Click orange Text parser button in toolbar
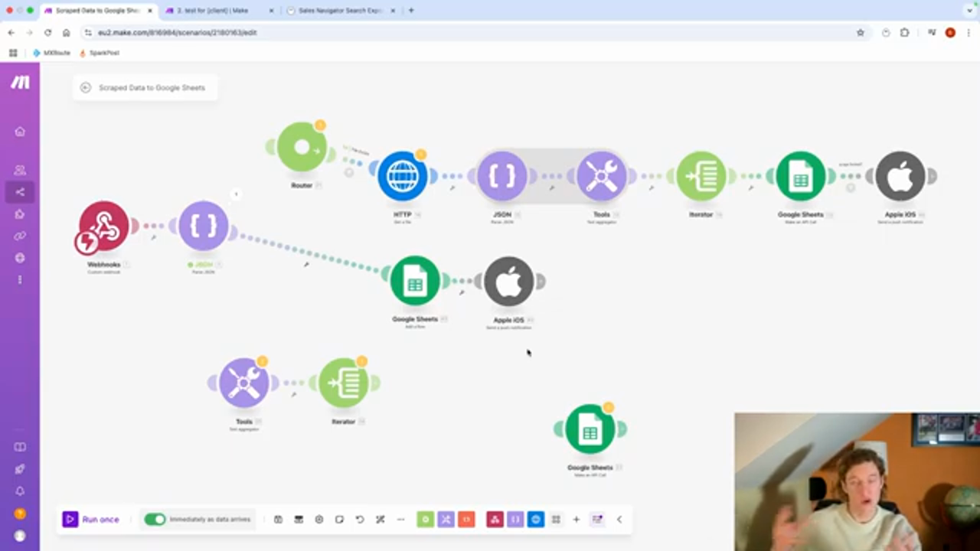 (466, 520)
